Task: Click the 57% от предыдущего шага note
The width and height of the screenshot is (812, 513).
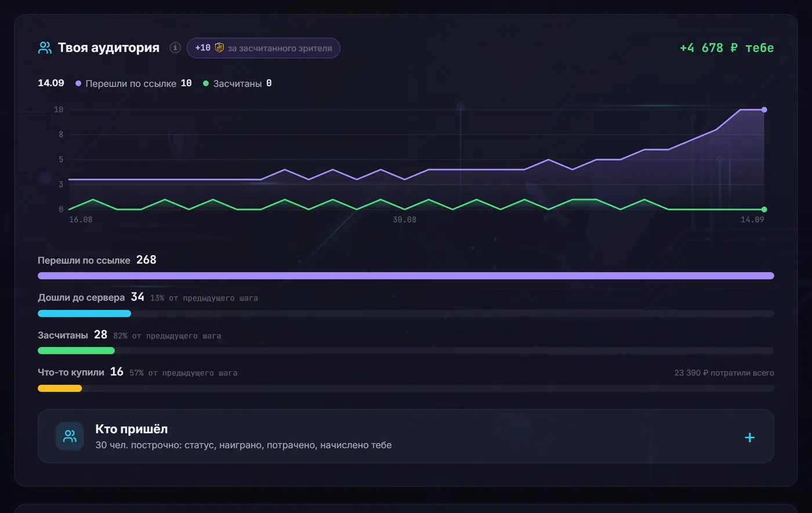Action: coord(183,373)
